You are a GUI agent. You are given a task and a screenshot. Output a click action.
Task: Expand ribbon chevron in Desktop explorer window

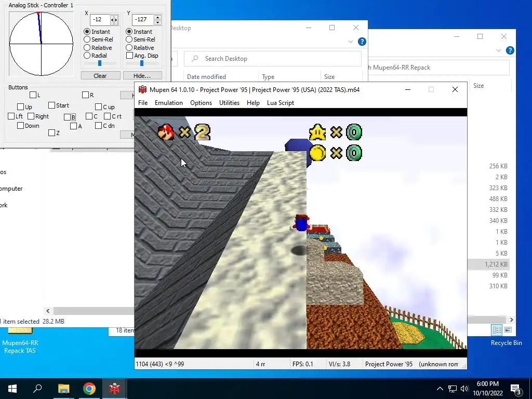coord(351,42)
